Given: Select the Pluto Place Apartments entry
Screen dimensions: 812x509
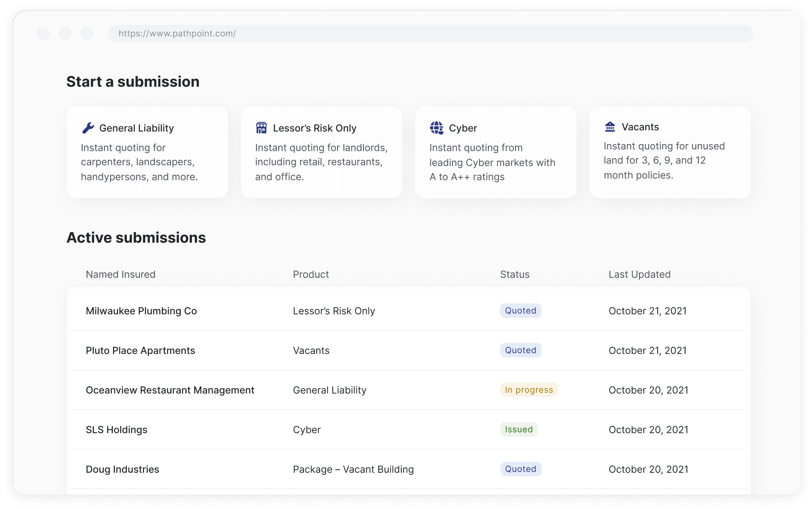Looking at the screenshot, I should click(141, 350).
